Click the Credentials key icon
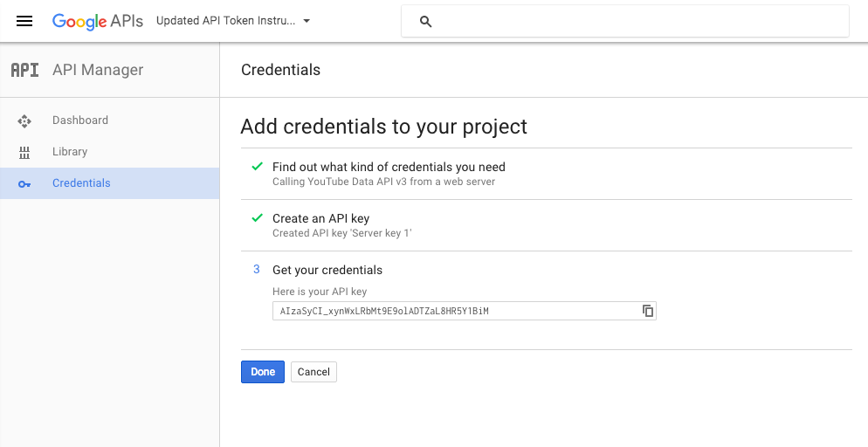The width and height of the screenshot is (868, 447). pos(24,183)
